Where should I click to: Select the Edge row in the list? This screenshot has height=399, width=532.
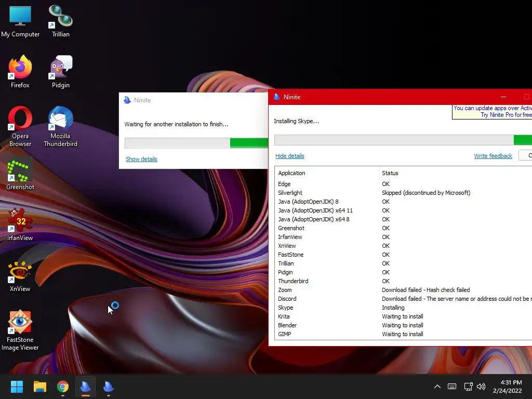coord(404,184)
